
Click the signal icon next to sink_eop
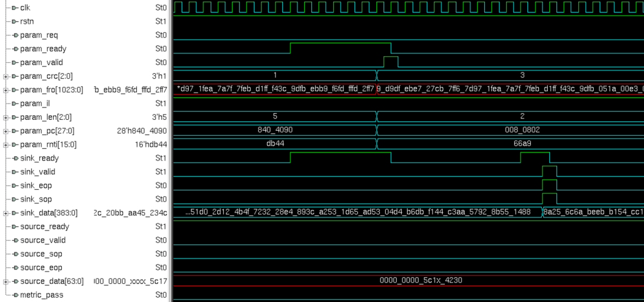[x=16, y=185]
